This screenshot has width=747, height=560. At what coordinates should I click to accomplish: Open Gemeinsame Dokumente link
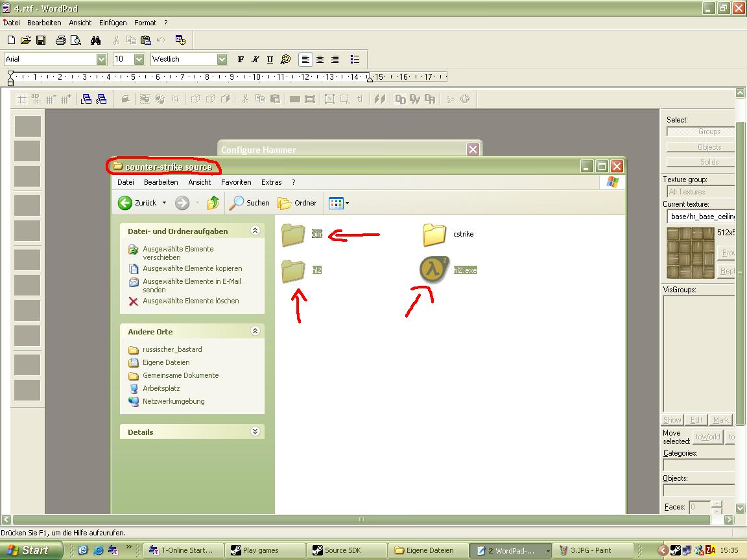click(180, 375)
